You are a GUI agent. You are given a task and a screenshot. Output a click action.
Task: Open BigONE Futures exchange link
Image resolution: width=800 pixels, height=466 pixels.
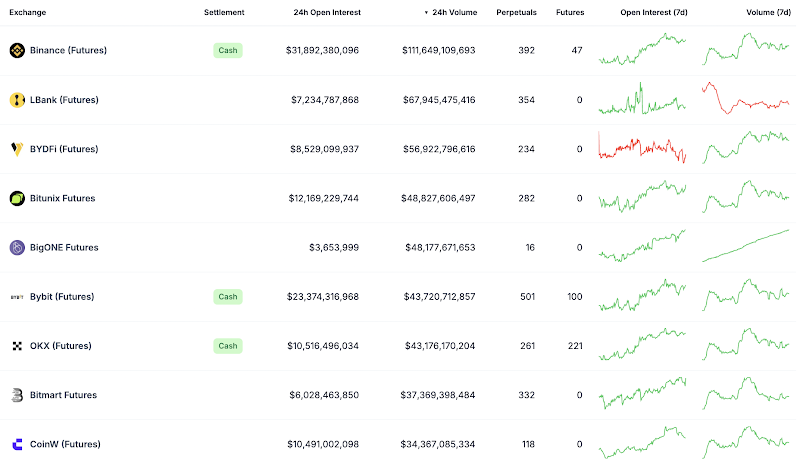coord(64,248)
